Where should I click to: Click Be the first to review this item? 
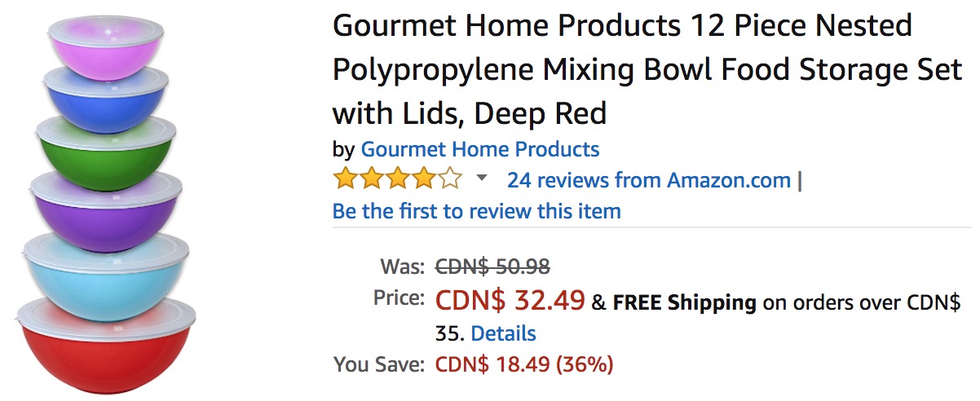(477, 211)
